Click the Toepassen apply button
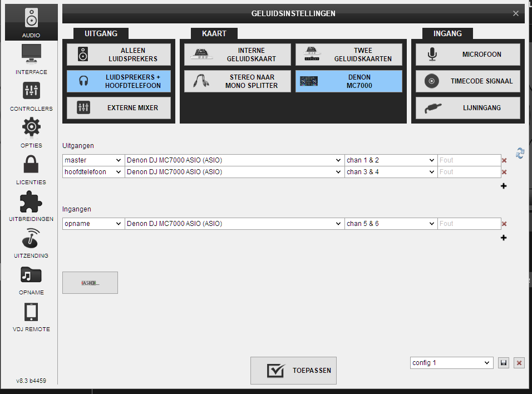 tap(293, 371)
